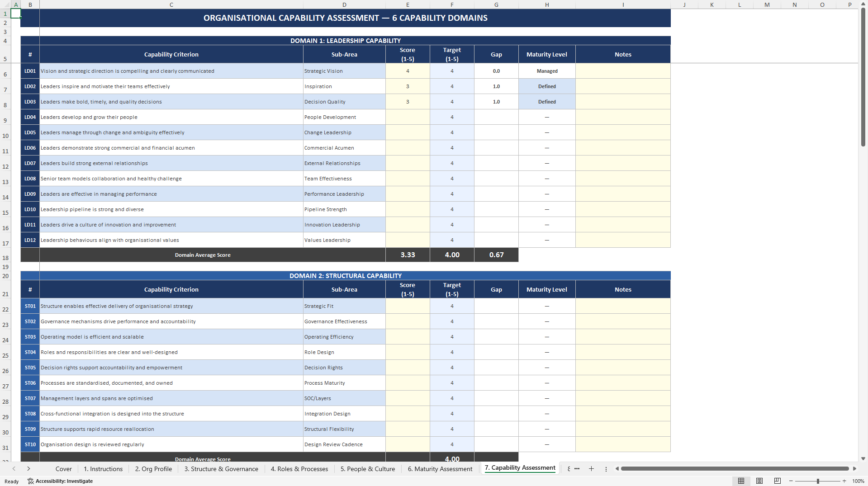
Task: Open the 1. Instructions sheet tab
Action: pos(103,469)
